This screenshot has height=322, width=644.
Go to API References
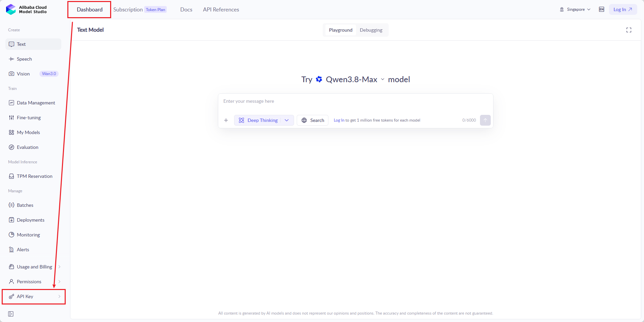tap(221, 9)
